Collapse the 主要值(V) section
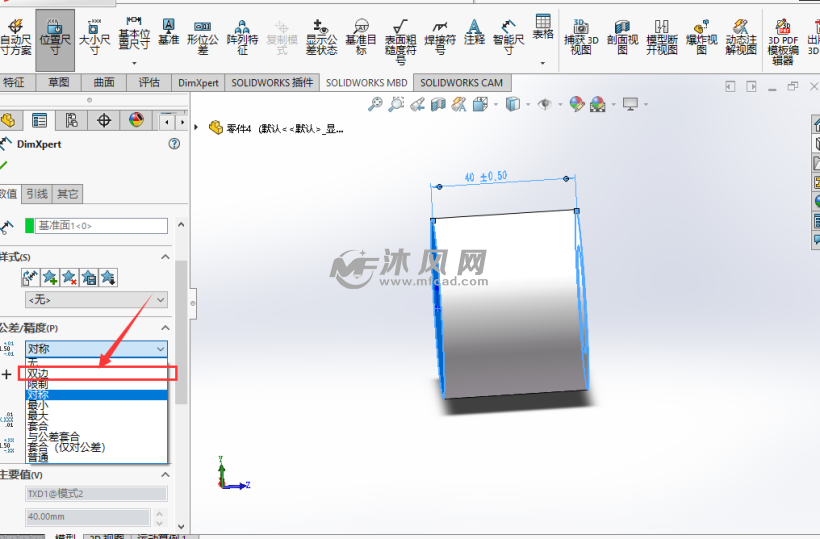The height and width of the screenshot is (539, 820). tap(165, 475)
